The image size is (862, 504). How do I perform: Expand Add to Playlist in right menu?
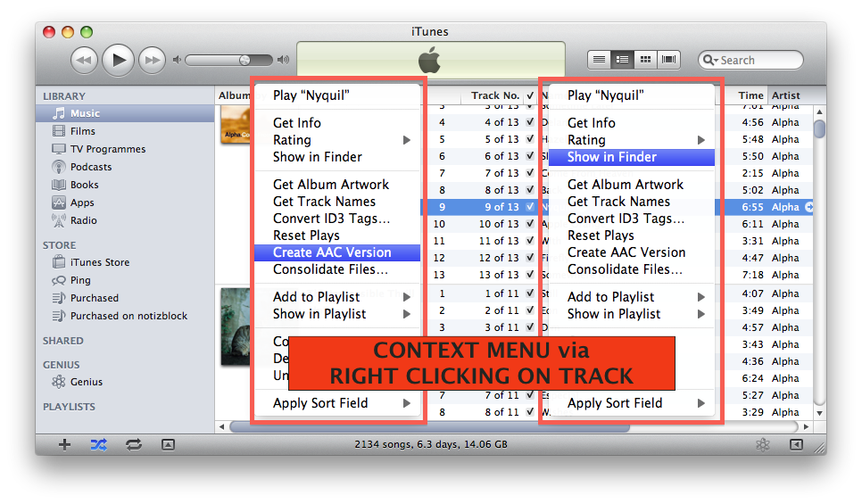tap(632, 297)
